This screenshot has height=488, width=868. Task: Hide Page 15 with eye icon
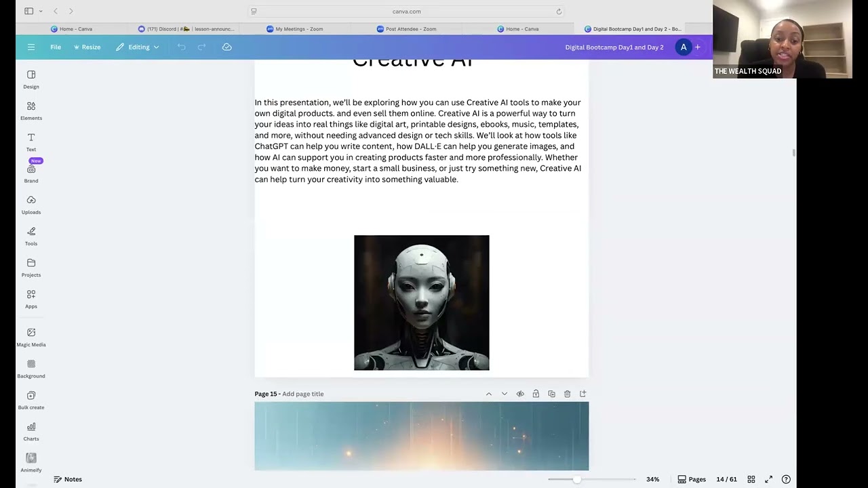520,394
